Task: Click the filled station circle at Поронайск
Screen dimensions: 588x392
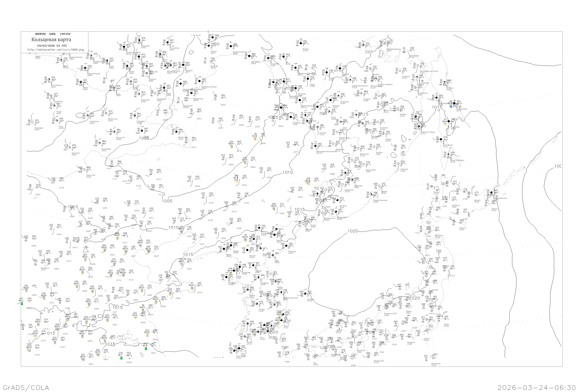Action: [x=449, y=121]
